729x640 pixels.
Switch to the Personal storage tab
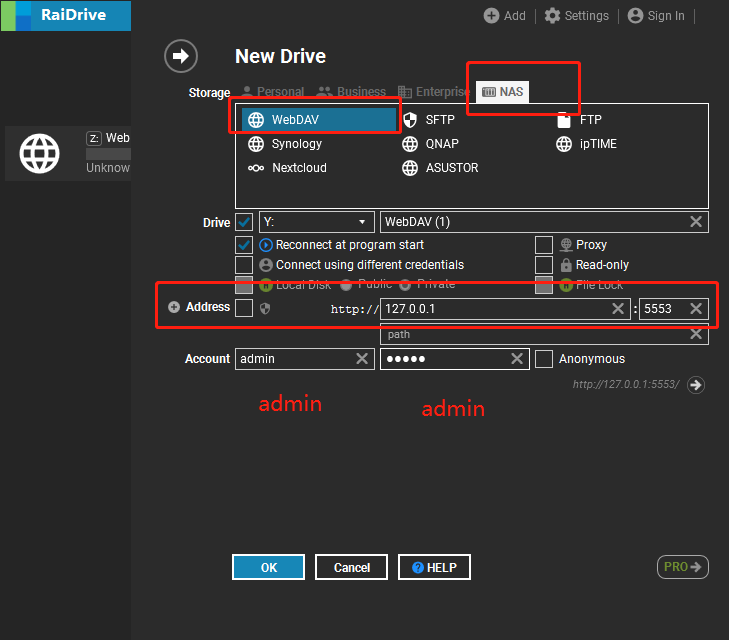(x=273, y=92)
